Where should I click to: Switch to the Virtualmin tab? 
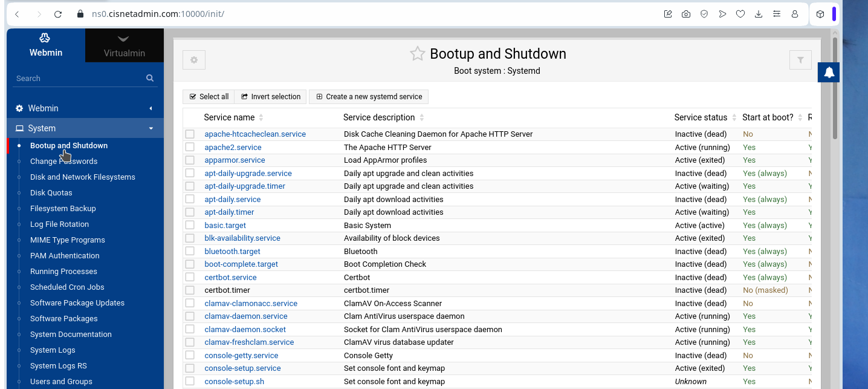(x=125, y=45)
